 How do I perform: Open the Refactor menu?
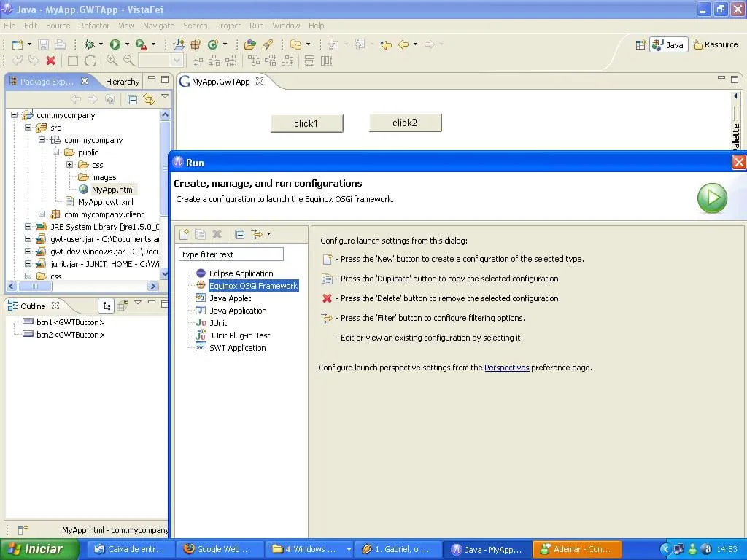(x=94, y=26)
